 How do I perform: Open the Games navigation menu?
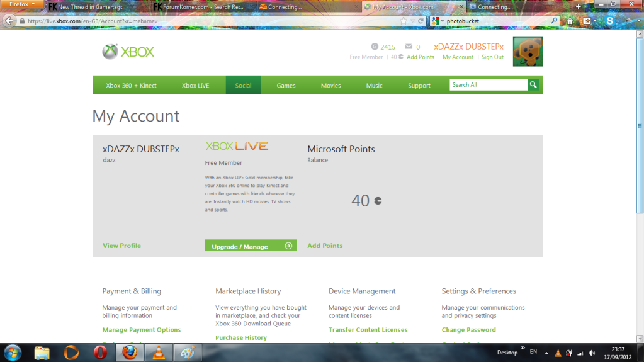(x=286, y=86)
